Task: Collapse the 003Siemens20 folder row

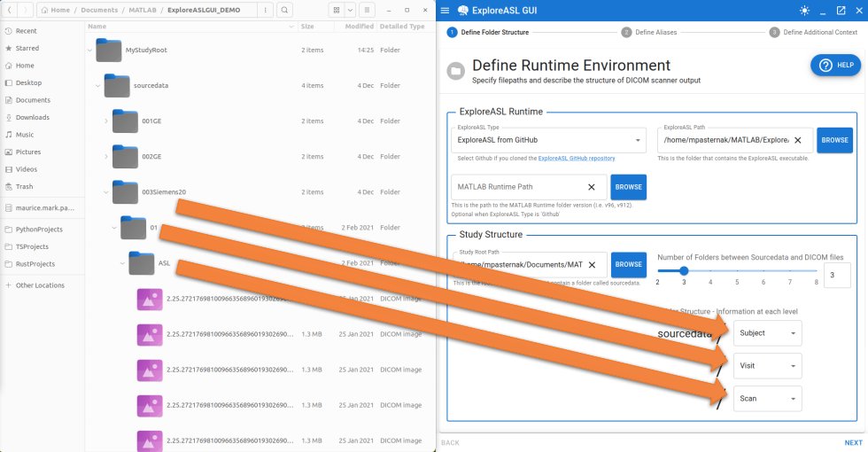Action: tap(106, 192)
